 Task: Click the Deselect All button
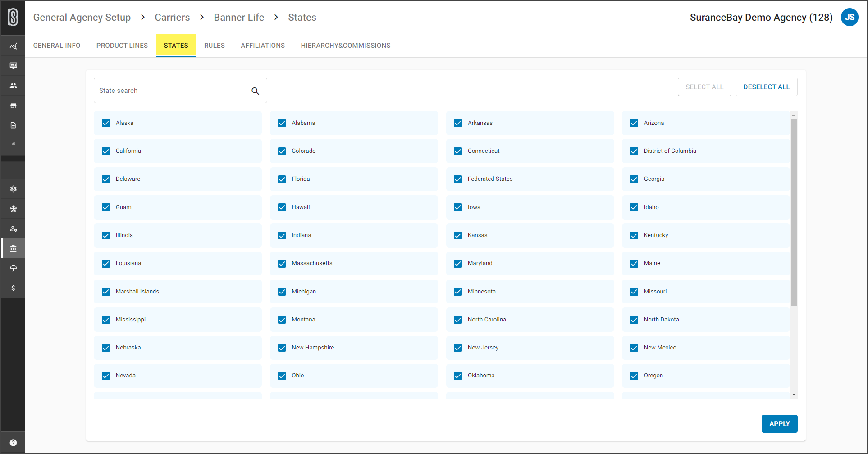[x=767, y=87]
